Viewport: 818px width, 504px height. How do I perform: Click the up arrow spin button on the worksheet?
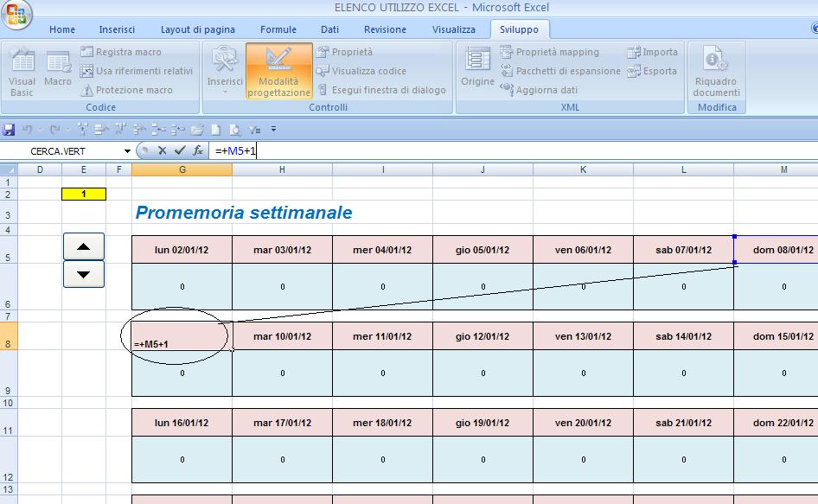tap(82, 246)
